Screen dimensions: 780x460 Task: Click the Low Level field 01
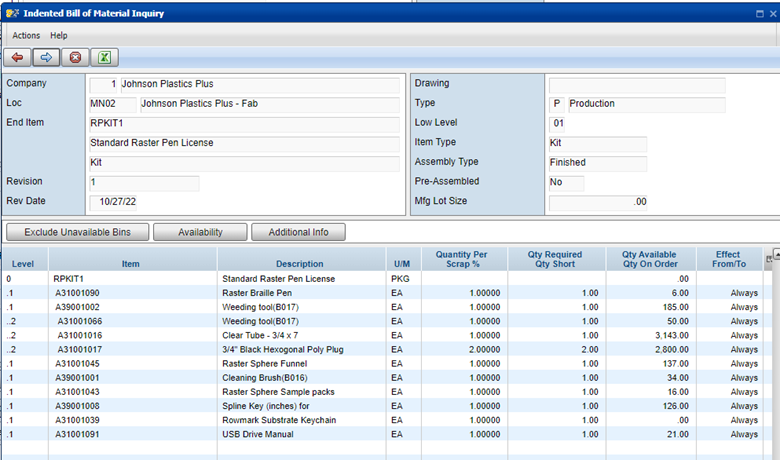coord(557,124)
